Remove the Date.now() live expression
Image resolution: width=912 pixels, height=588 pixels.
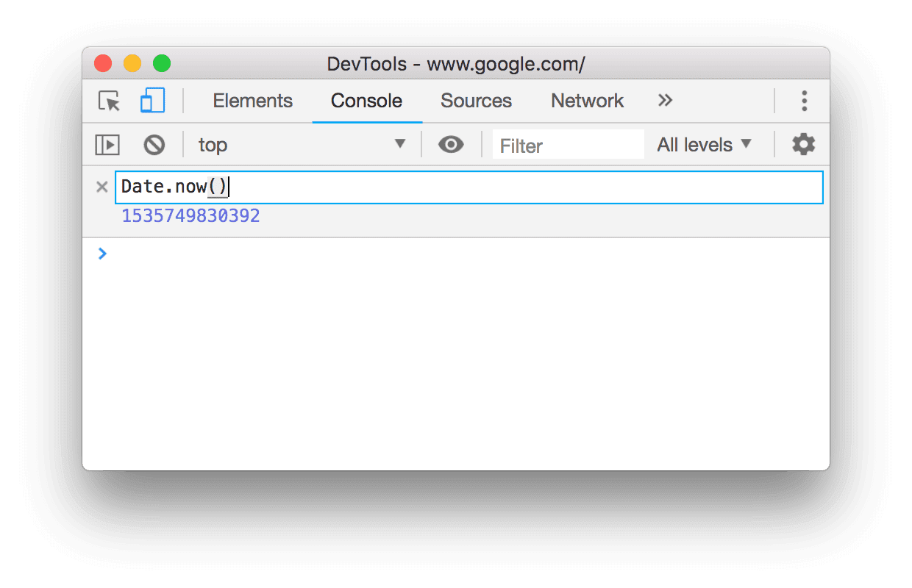click(102, 187)
